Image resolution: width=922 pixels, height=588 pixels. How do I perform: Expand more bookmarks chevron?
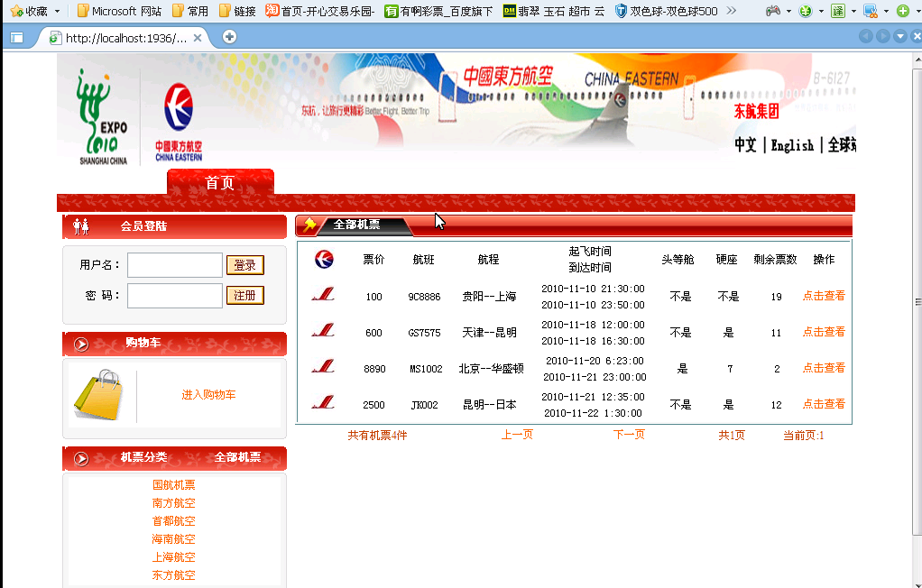(731, 11)
